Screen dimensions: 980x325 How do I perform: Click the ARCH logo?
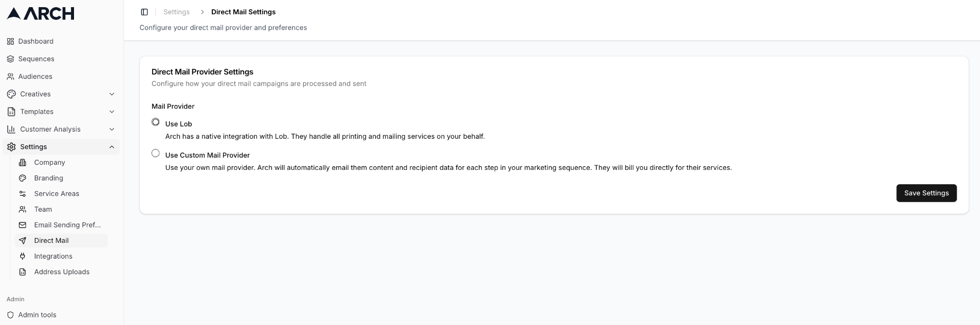[x=40, y=13]
